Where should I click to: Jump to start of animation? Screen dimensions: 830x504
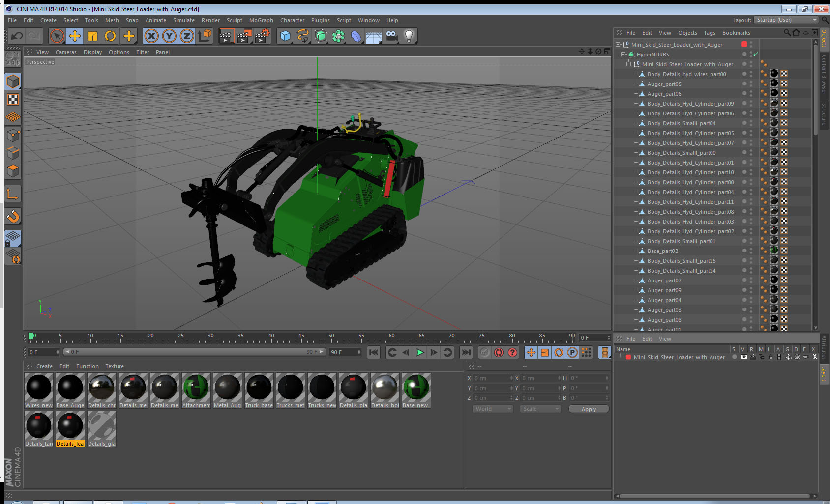pos(374,352)
